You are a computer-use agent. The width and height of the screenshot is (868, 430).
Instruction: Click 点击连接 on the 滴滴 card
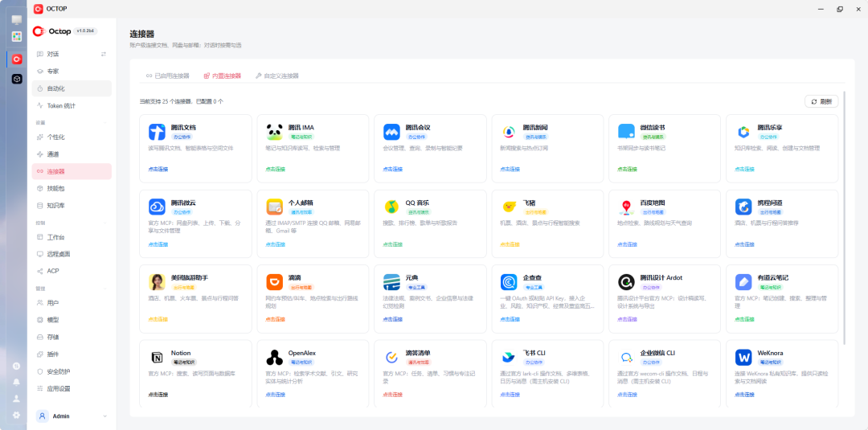pos(275,319)
